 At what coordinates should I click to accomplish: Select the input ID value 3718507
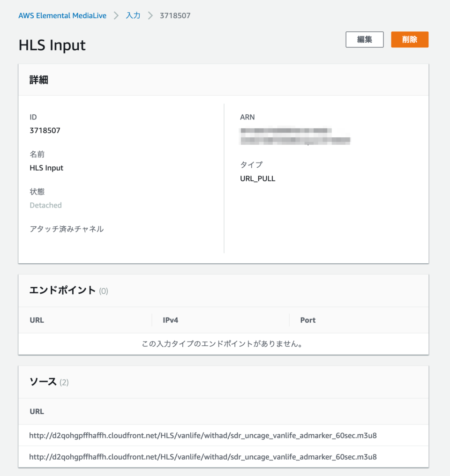[x=45, y=130]
